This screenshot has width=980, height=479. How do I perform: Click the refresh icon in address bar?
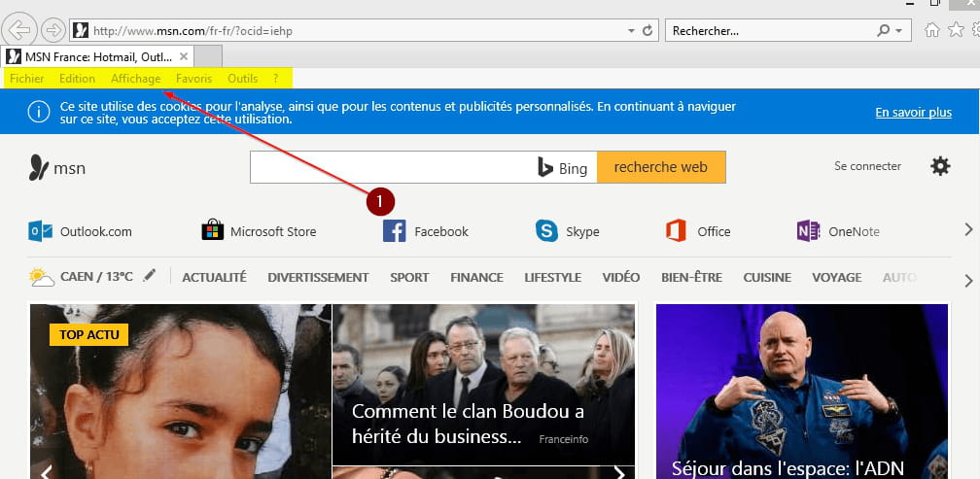click(647, 30)
